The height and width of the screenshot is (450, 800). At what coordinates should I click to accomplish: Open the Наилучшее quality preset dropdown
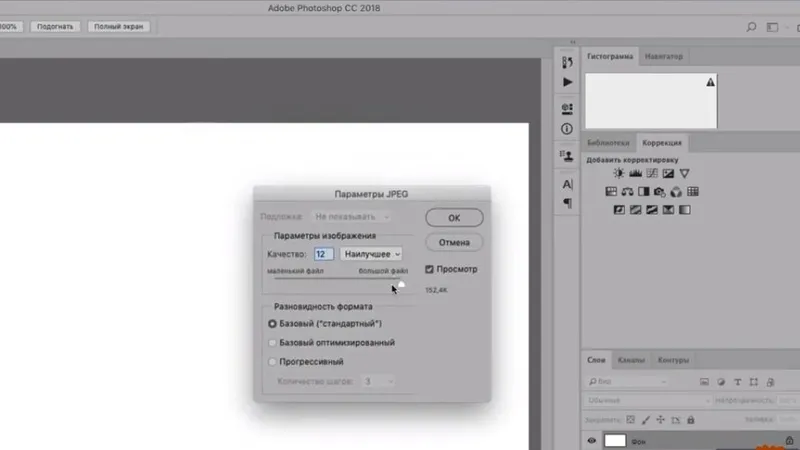(371, 255)
